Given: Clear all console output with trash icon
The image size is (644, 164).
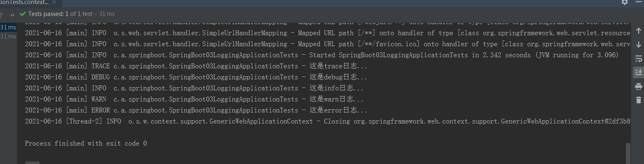Looking at the screenshot, I should 639,100.
